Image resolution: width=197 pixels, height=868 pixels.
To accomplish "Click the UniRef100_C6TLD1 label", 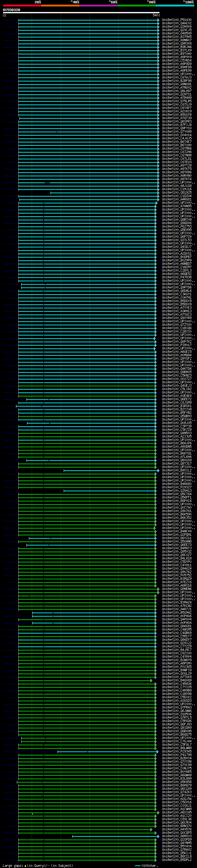I will pos(177,159).
